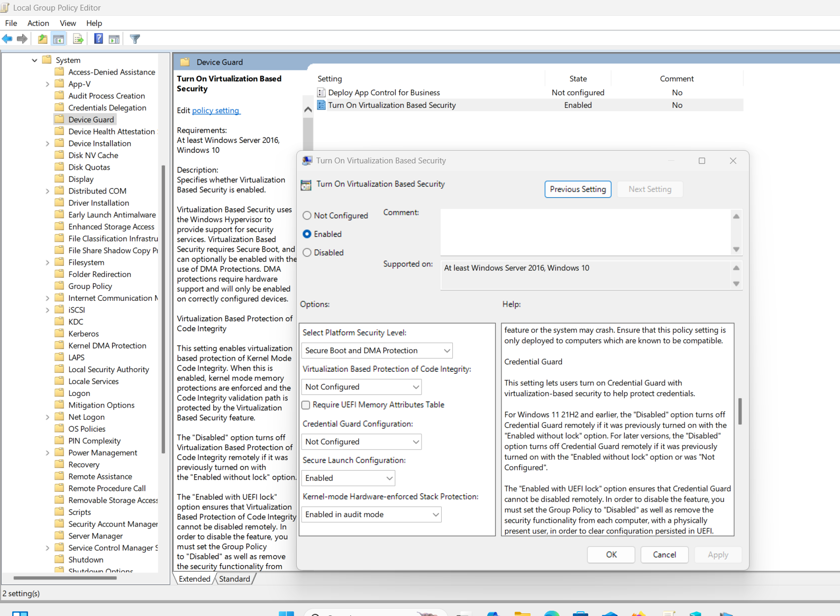Open the View menu
Viewport: 840px width, 616px height.
click(68, 23)
